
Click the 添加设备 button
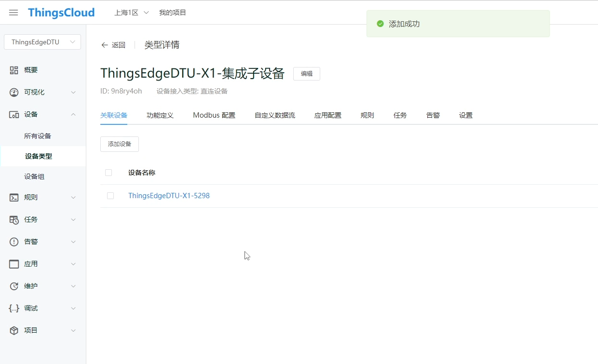point(120,144)
